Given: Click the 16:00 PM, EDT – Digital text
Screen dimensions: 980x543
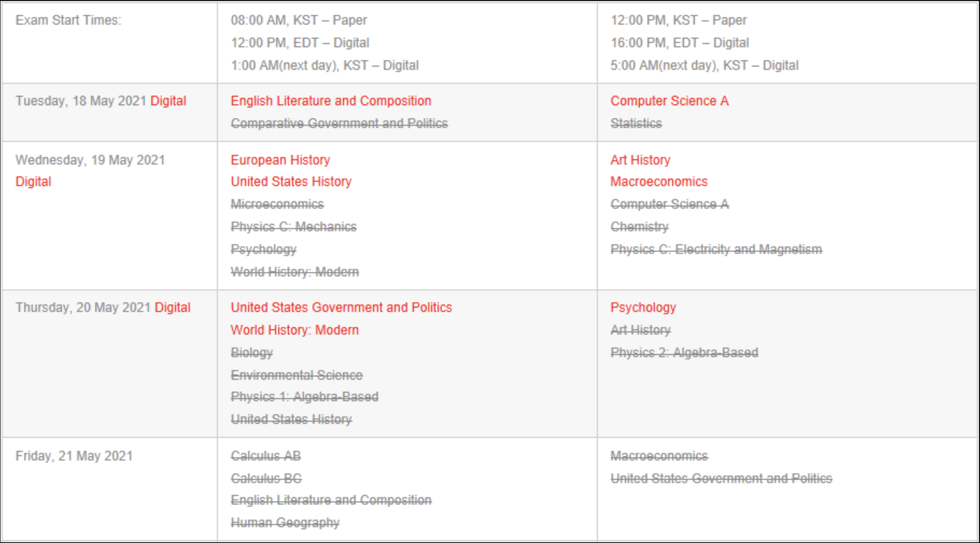Looking at the screenshot, I should pos(680,43).
